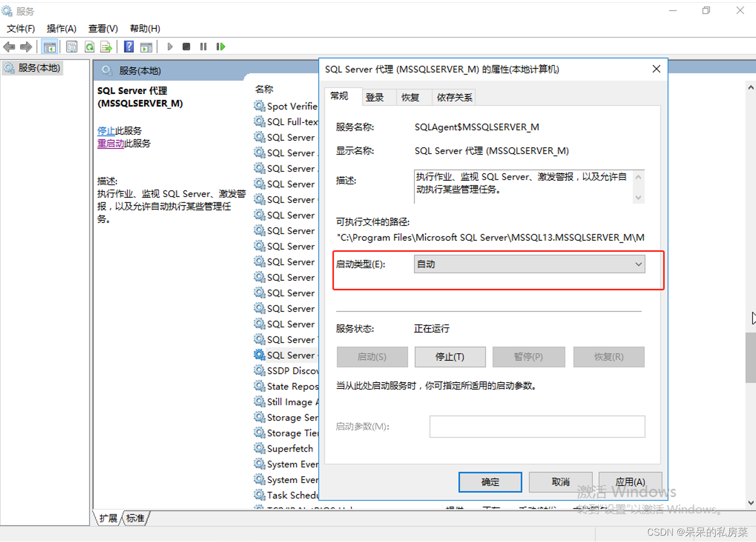756x542 pixels.
Task: Open the properties toolbar icon
Action: [72, 47]
